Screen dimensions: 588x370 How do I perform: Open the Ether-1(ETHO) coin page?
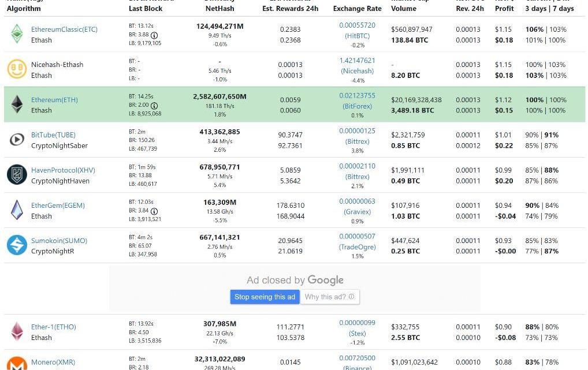coord(54,327)
